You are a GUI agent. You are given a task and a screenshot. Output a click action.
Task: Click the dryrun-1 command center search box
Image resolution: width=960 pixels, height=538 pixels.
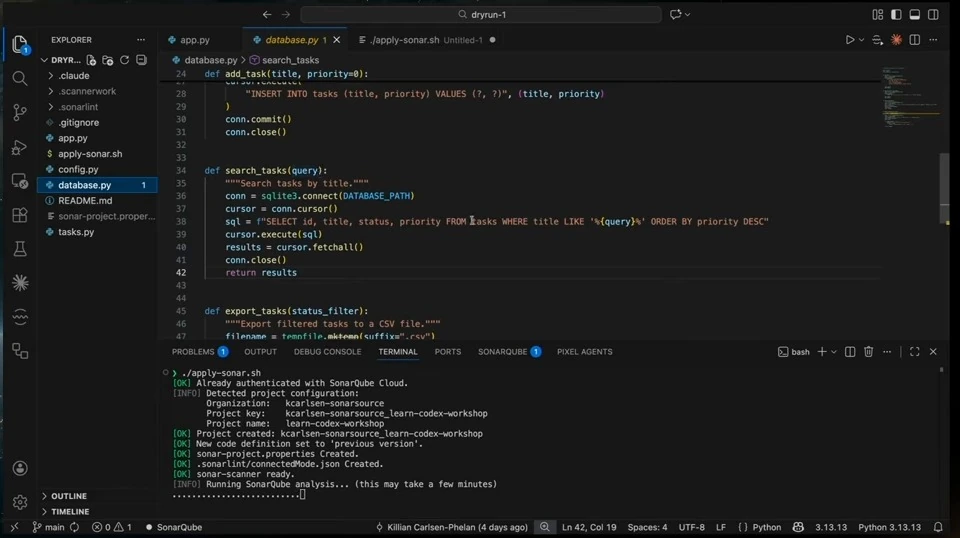click(x=481, y=14)
